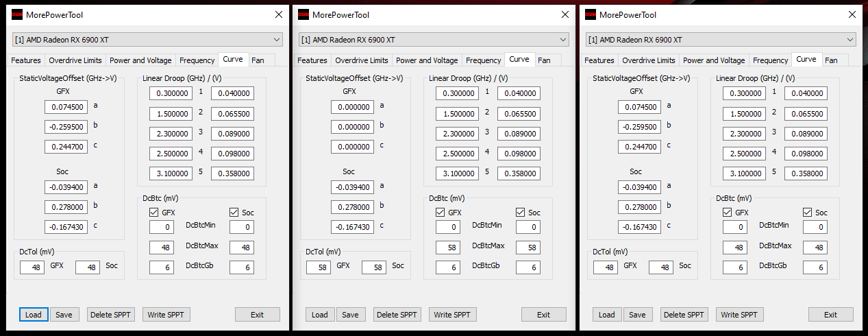
Task: Click MorePowerTool app icon in right window
Action: tap(590, 14)
